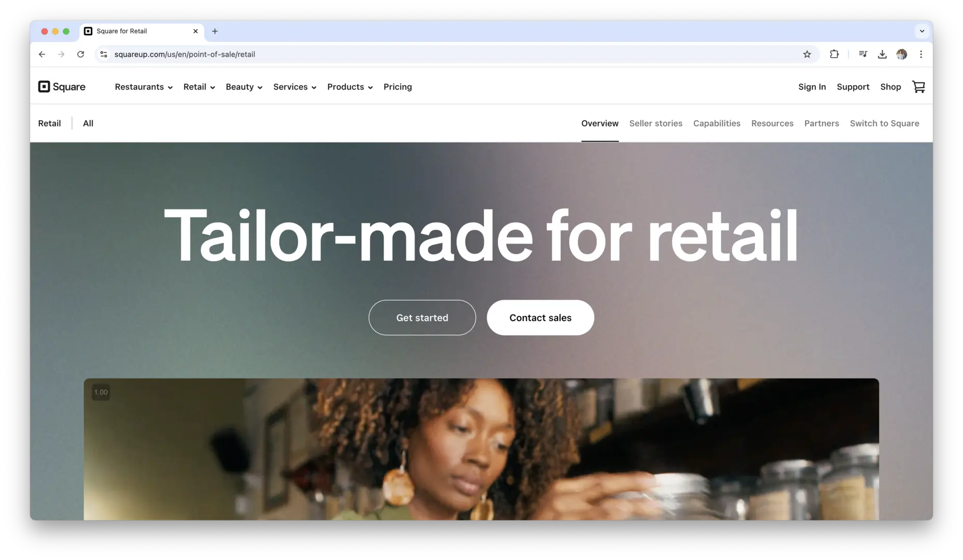Viewport: 963px width, 560px height.
Task: View site information icon in address bar
Action: [x=104, y=54]
